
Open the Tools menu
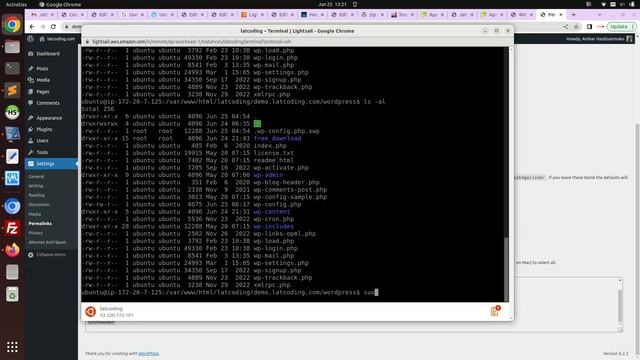[x=42, y=152]
